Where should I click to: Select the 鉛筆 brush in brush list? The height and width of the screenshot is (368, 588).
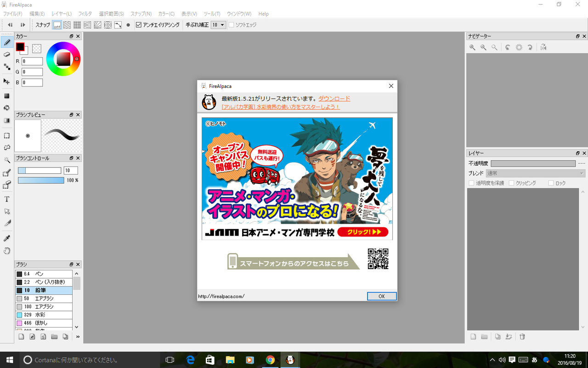point(44,290)
